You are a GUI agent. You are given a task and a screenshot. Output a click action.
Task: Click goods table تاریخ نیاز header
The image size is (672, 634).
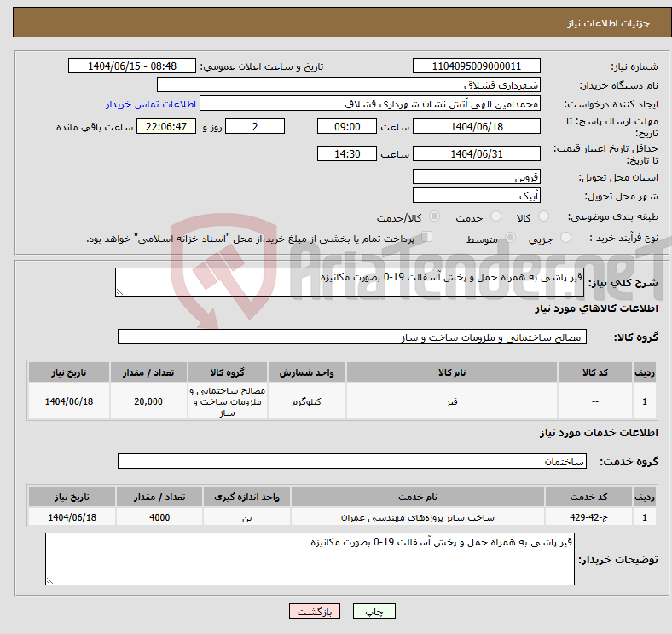pos(69,372)
